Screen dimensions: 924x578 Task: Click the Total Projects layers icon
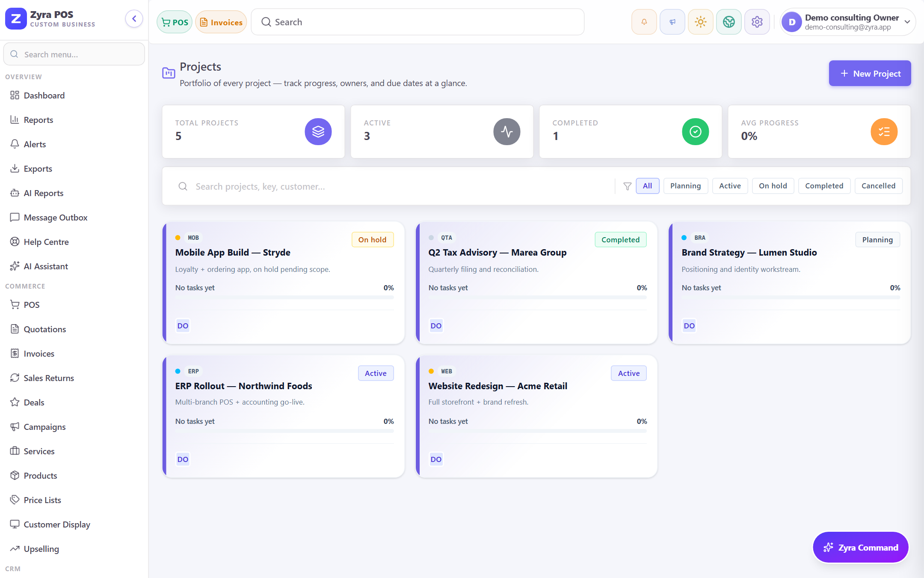point(318,131)
